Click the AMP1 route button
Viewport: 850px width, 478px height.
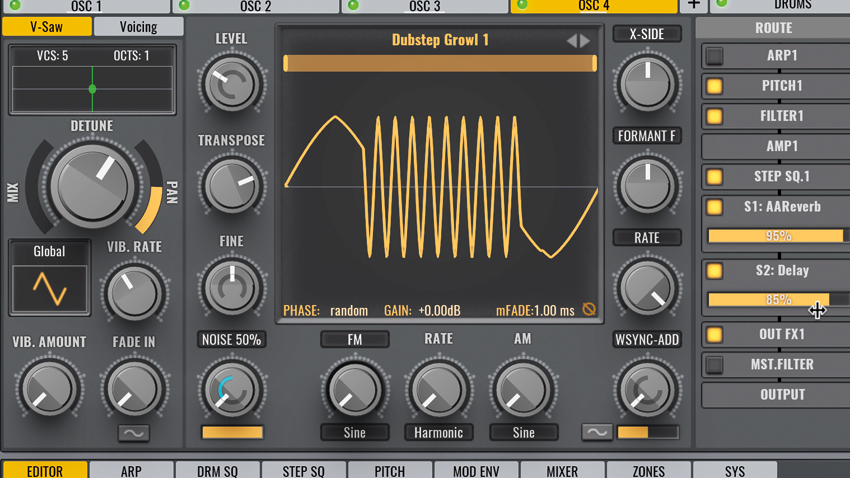tap(776, 146)
